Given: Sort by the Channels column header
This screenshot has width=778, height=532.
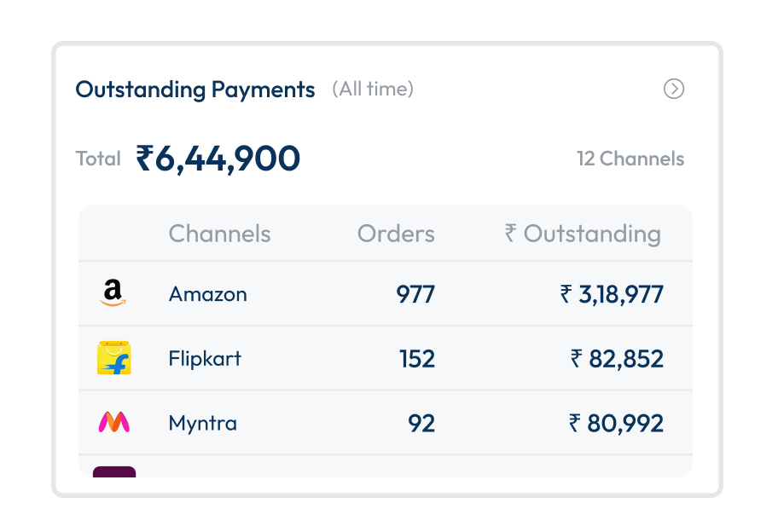Looking at the screenshot, I should click(x=219, y=234).
